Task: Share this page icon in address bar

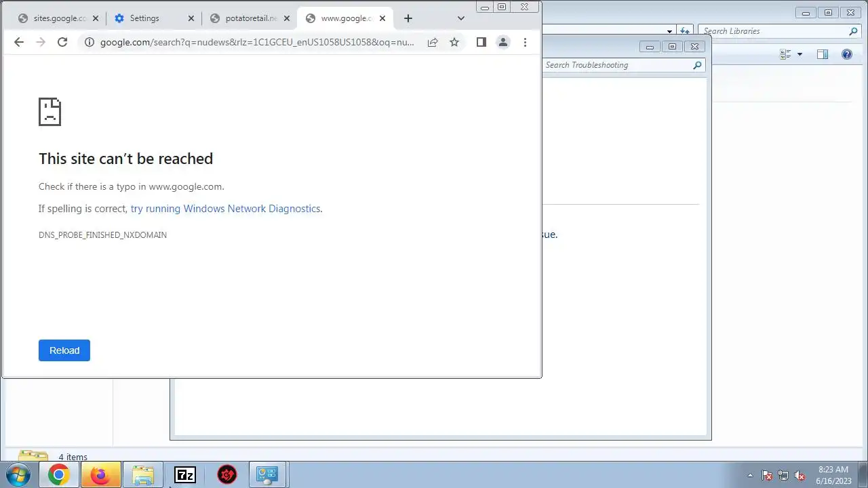Action: 433,42
